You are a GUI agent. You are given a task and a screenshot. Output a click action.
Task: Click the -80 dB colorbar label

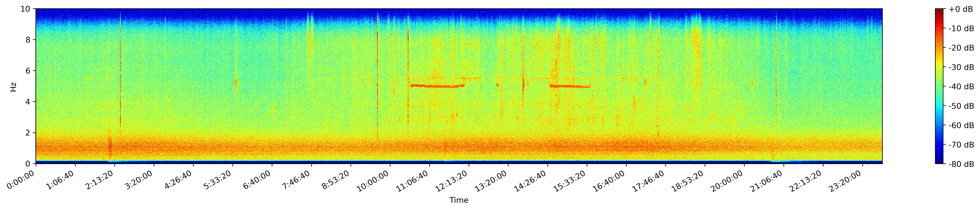[x=961, y=164]
